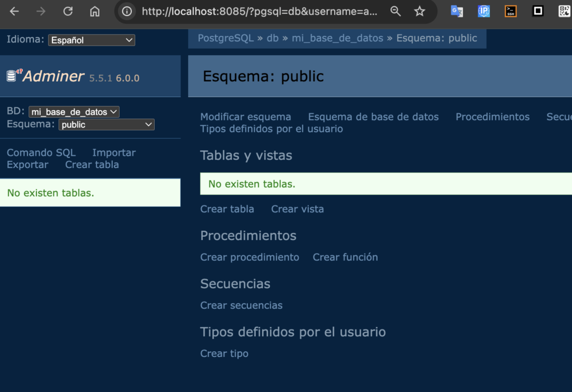Open Exportar in sidebar

click(27, 165)
